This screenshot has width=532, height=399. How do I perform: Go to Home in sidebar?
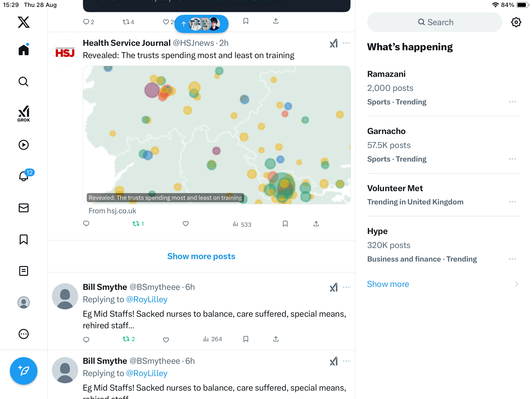[x=24, y=50]
